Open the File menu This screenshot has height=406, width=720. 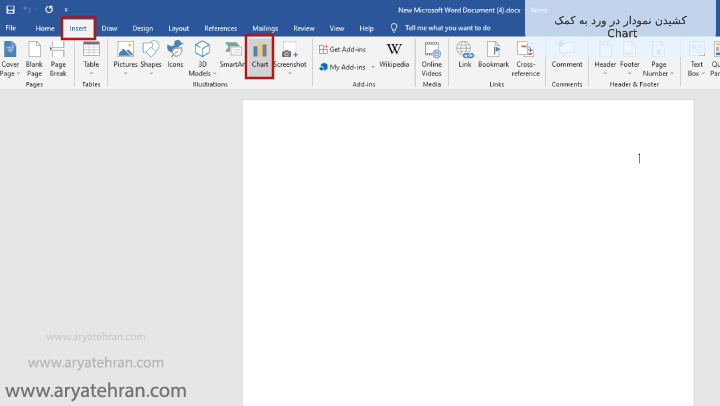coord(11,28)
